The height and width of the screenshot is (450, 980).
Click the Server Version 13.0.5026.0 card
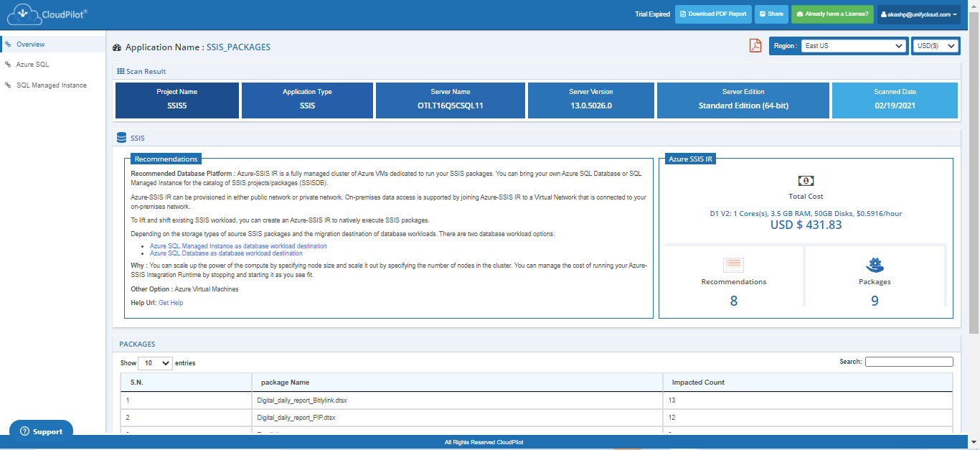[591, 100]
